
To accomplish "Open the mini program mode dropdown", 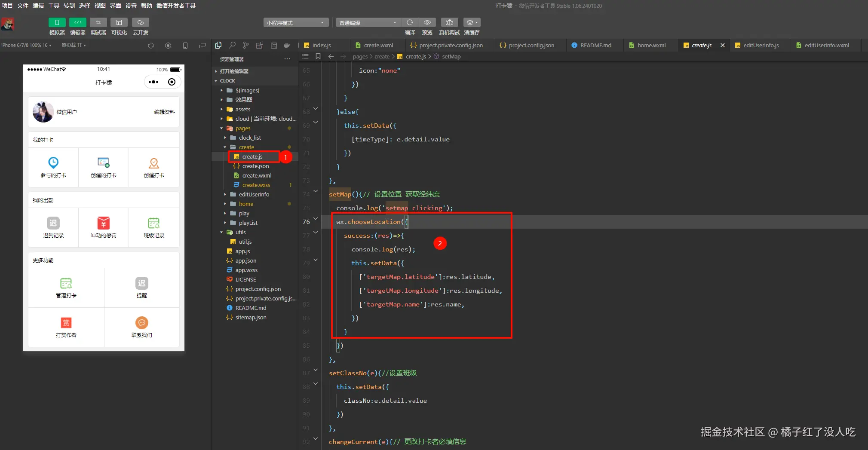I will (296, 23).
